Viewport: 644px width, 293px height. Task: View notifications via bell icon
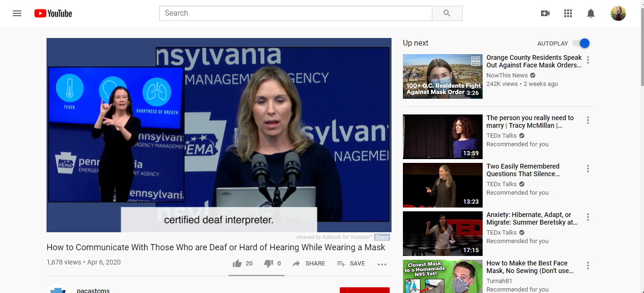591,13
